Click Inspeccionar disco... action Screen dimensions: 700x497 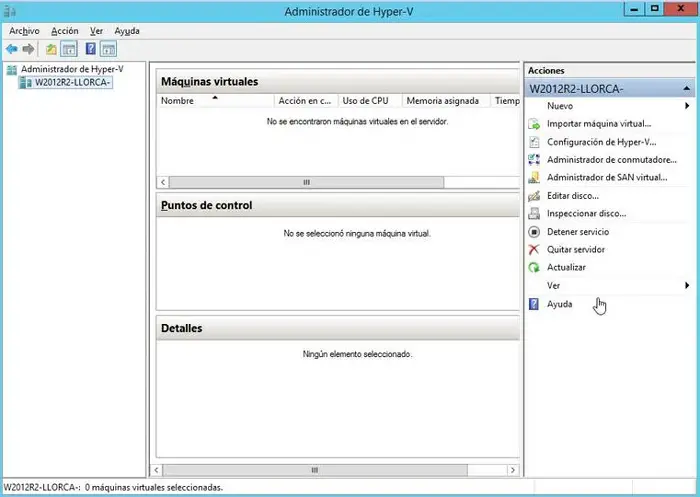coord(586,213)
